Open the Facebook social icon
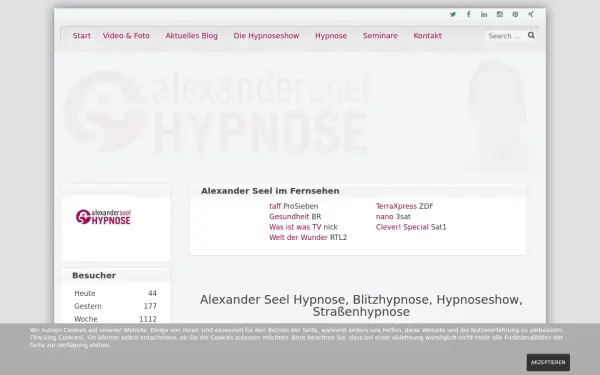Screen dimensions: 600x375 pos(468,15)
